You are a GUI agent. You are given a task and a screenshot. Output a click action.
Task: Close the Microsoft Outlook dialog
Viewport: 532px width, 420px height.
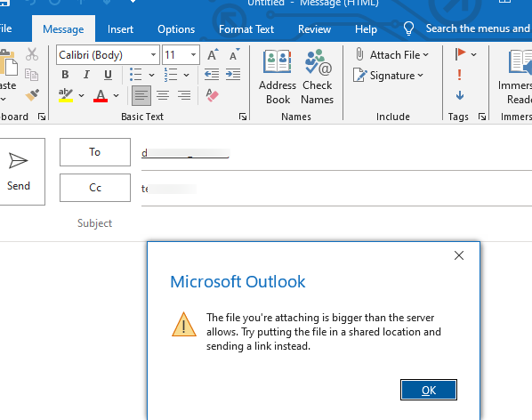(459, 255)
